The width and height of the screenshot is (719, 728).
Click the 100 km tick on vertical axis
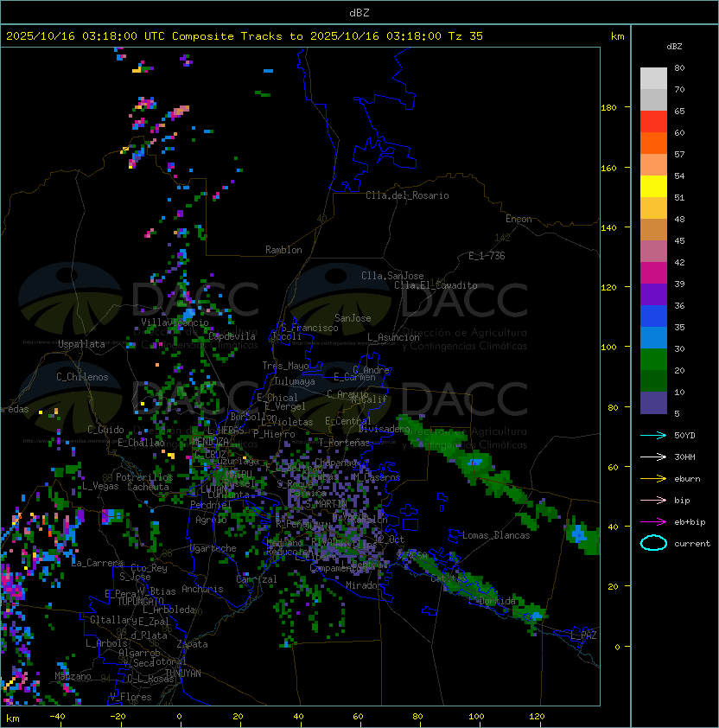pos(608,348)
